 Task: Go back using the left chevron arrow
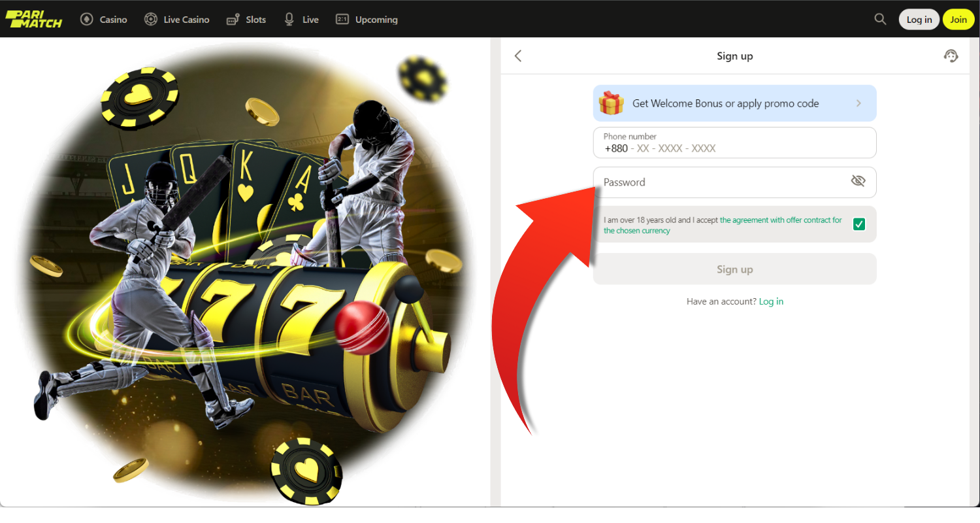pos(518,56)
